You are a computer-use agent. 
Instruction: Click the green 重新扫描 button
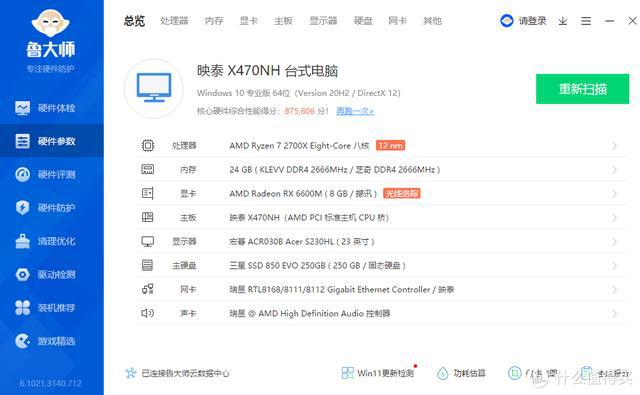click(582, 89)
